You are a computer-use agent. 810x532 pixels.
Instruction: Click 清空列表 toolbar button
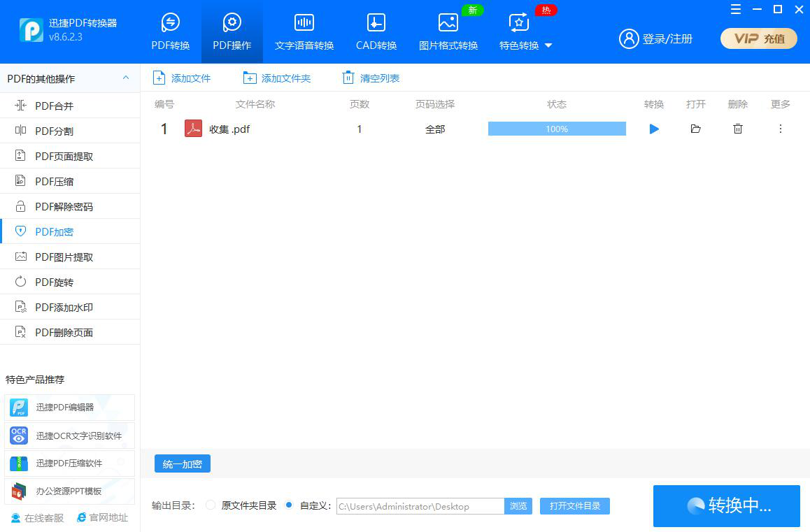[371, 78]
